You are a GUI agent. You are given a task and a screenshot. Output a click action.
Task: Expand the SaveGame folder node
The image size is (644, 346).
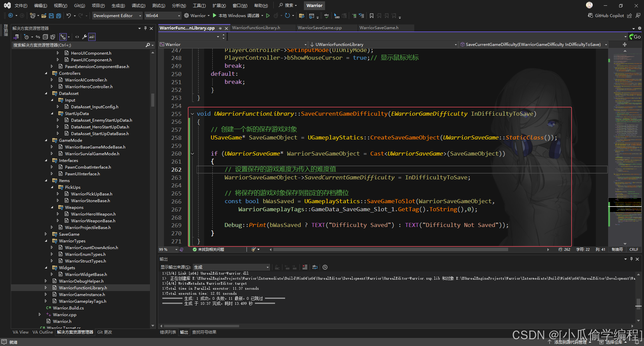click(x=46, y=234)
